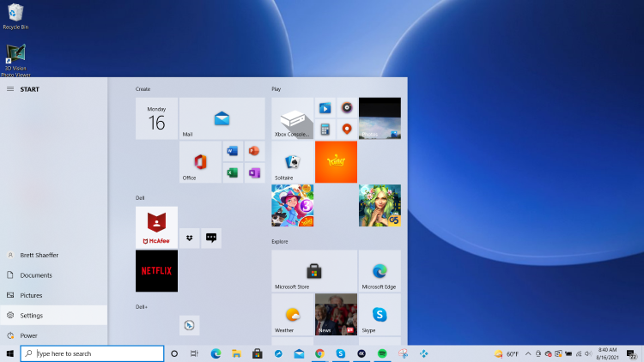The width and height of the screenshot is (644, 362).
Task: Open Spotify from the taskbar
Action: pyautogui.click(x=382, y=353)
